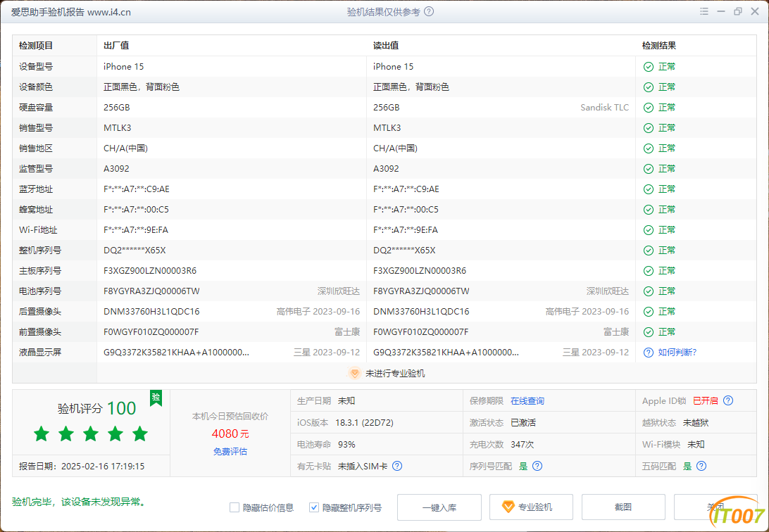The height and width of the screenshot is (532, 769).
Task: Click the 出厂值 column header
Action: [116, 46]
